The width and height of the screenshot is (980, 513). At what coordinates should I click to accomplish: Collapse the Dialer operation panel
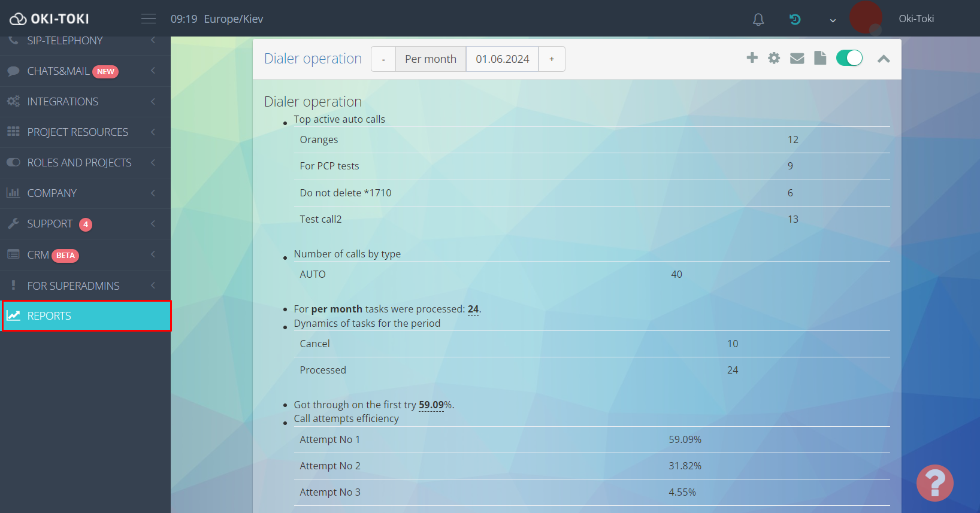[884, 59]
